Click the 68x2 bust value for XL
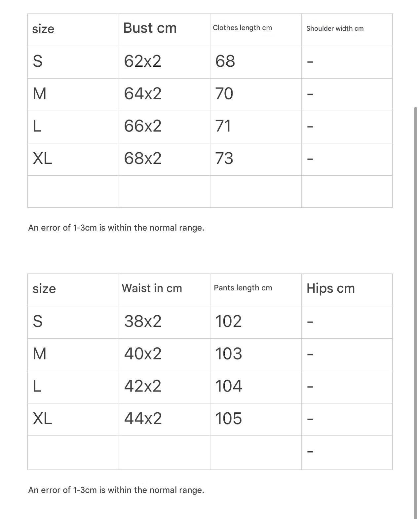 143,159
